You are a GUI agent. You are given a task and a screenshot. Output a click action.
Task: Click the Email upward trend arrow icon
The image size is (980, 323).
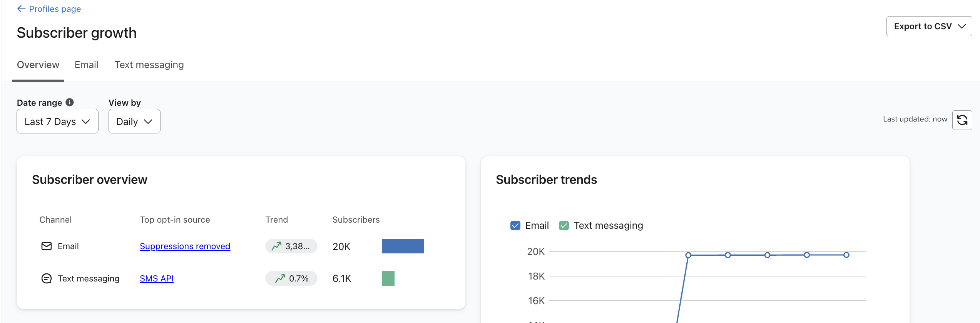click(276, 246)
